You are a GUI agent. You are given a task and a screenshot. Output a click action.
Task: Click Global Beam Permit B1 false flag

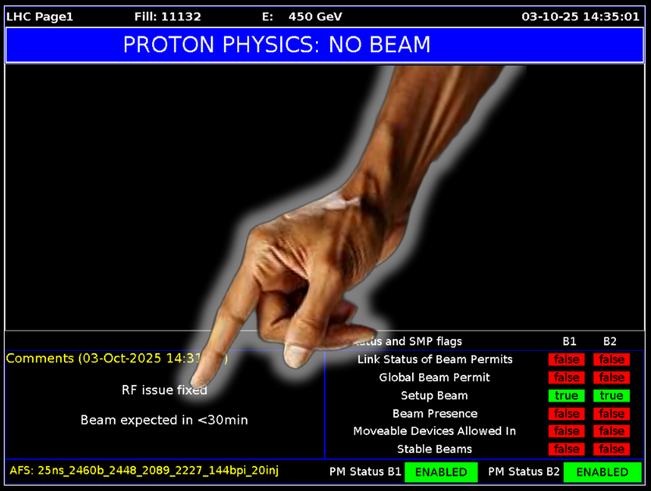pos(567,378)
